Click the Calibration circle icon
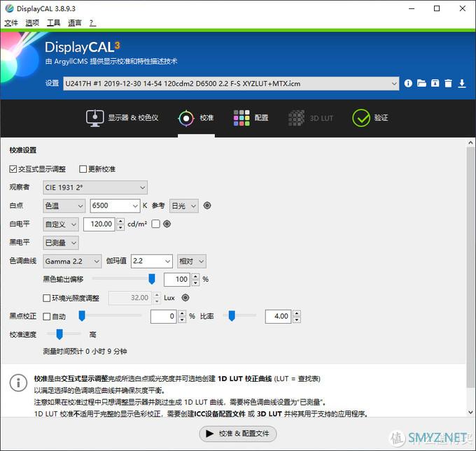The image size is (476, 451). pos(186,118)
